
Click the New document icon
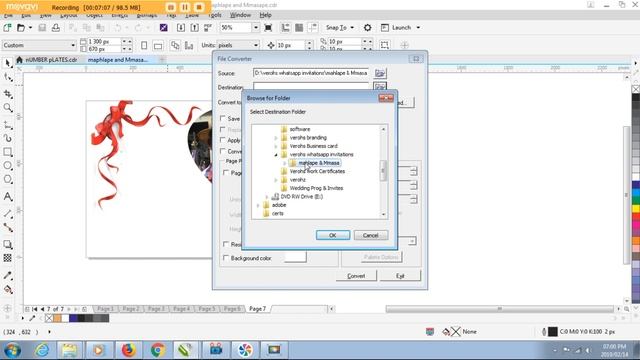coord(7,28)
